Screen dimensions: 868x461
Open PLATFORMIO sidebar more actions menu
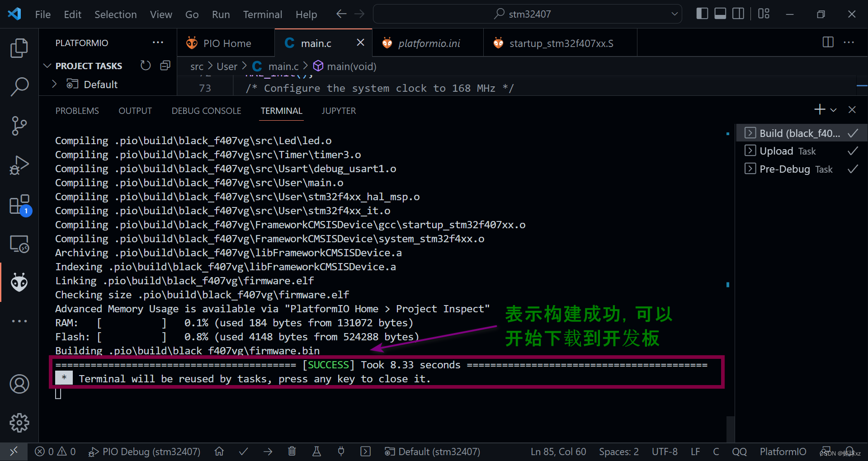(x=158, y=42)
